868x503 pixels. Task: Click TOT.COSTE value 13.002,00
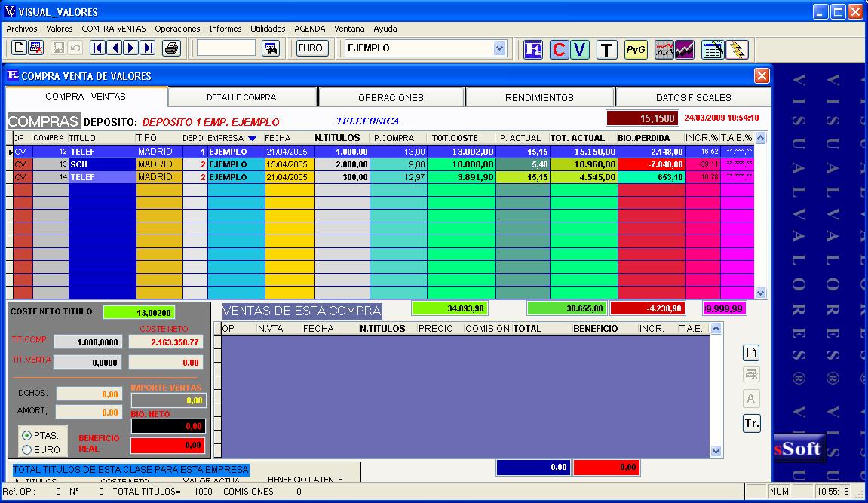[461, 152]
